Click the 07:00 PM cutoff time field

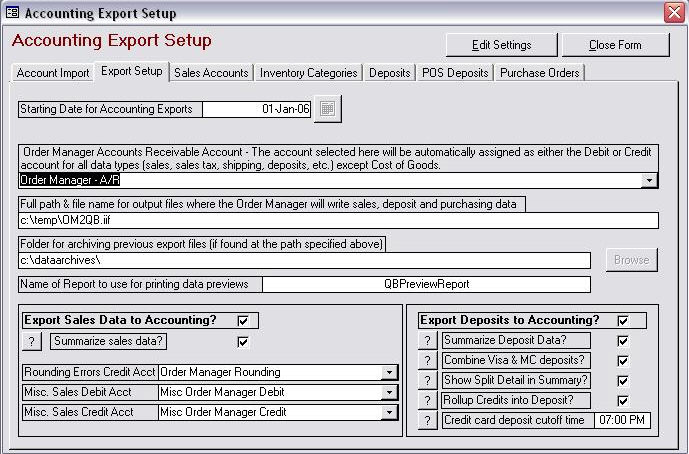(622, 420)
